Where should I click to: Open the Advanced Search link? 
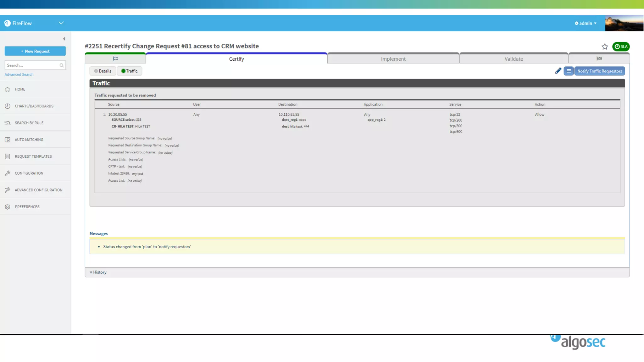(x=19, y=74)
